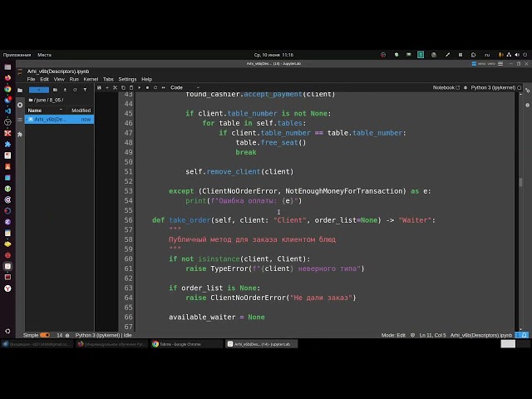The image size is (532, 399).
Task: Open the View menu
Action: click(59, 79)
